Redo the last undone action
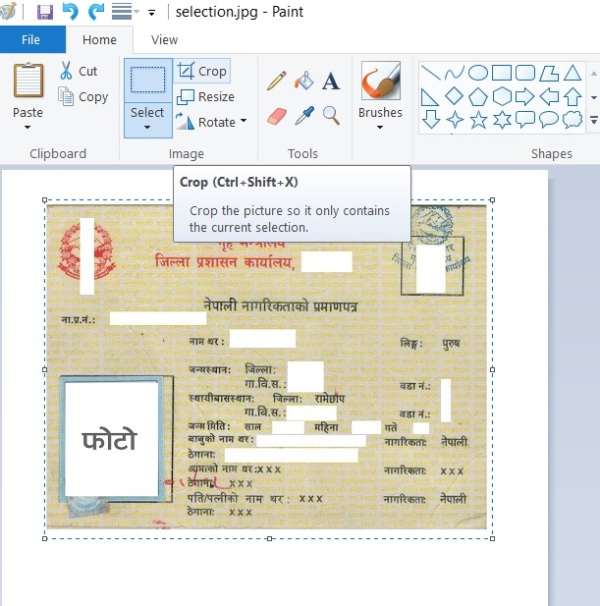Image resolution: width=600 pixels, height=606 pixels. pyautogui.click(x=96, y=12)
